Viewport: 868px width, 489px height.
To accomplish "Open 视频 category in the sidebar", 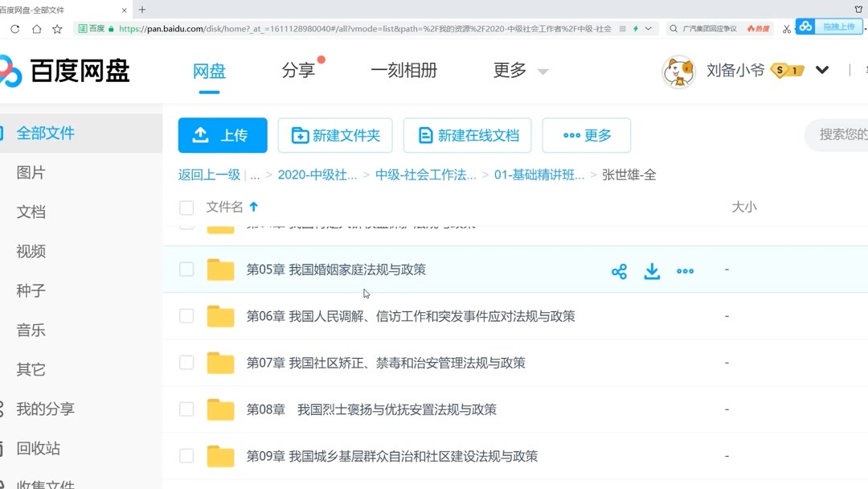I will click(30, 251).
